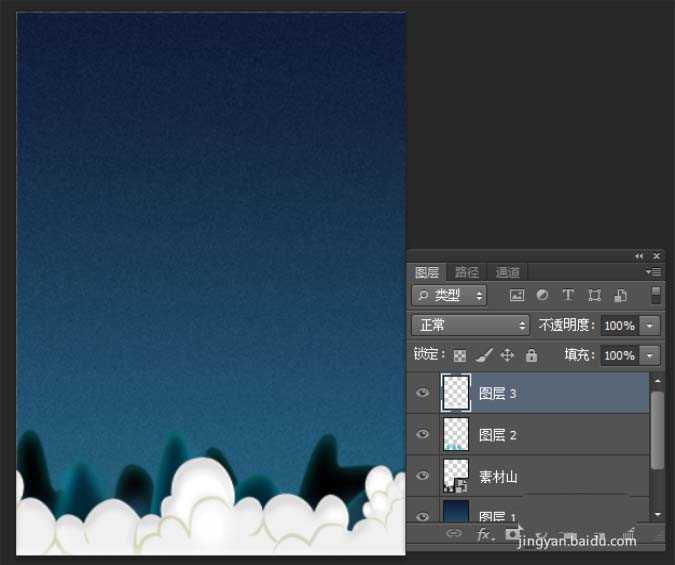
Task: Open the 不透明度 opacity slider dropdown
Action: coord(651,325)
